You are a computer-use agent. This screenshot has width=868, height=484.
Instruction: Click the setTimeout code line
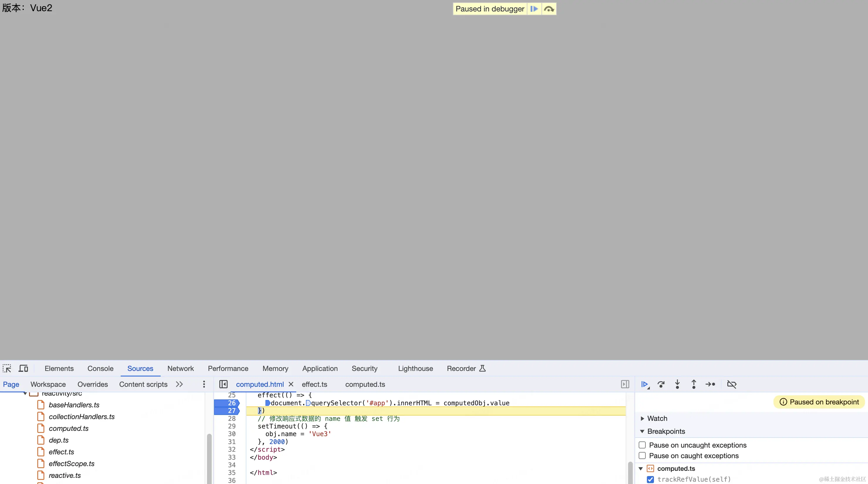point(292,426)
